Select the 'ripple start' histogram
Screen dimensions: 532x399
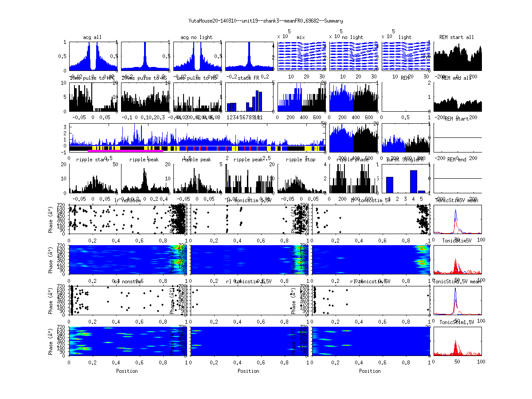(92, 179)
